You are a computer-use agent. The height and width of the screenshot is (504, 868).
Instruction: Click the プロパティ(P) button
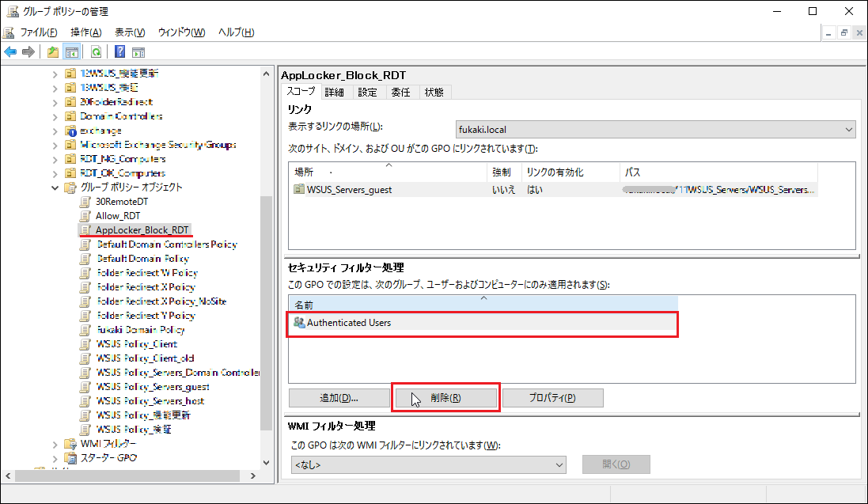pyautogui.click(x=552, y=398)
